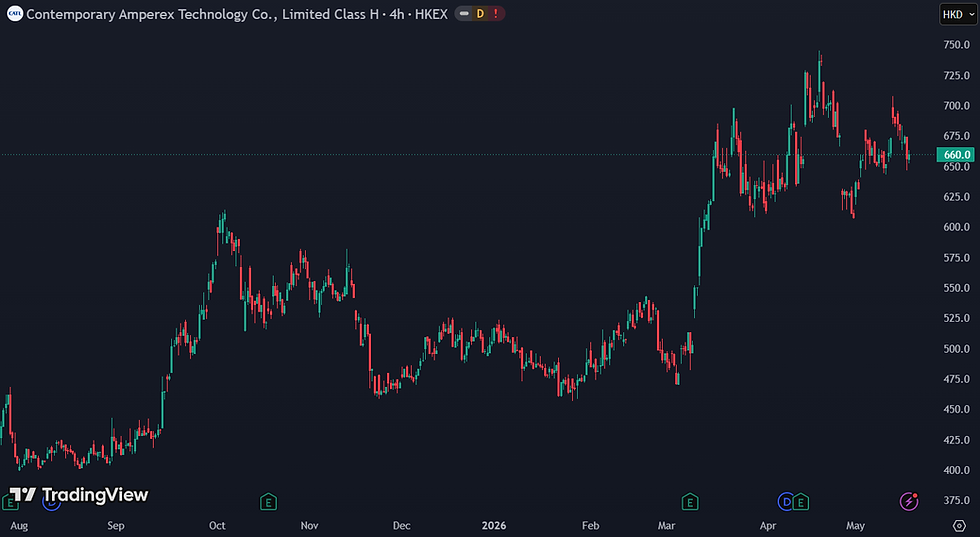
Task: Open the earnings E marker near March
Action: coord(689,501)
